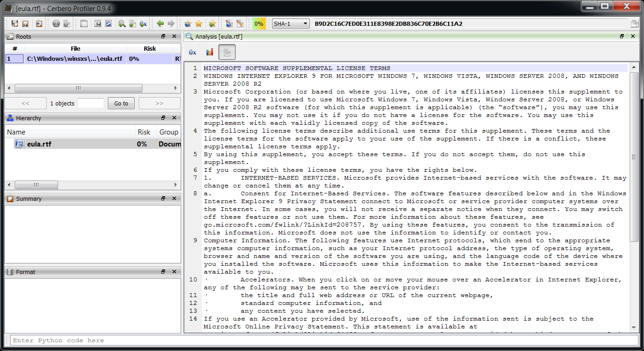Close the Hierarchy panel

[174, 118]
